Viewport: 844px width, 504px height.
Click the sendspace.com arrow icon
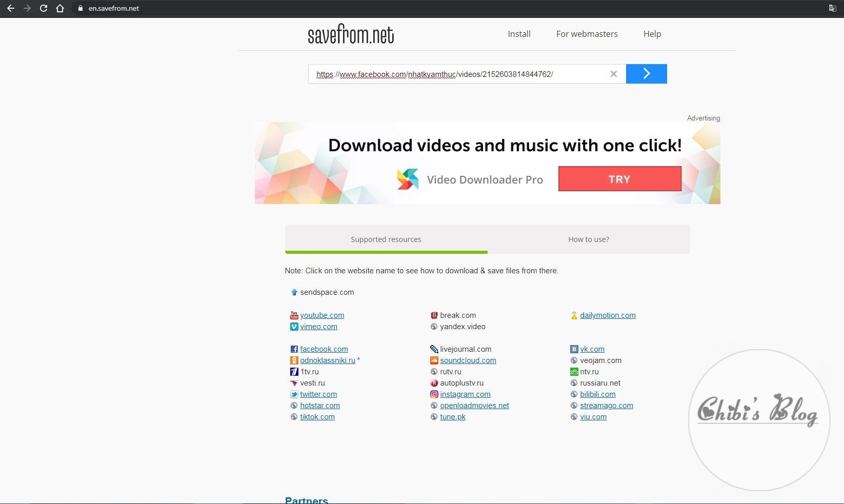(294, 292)
